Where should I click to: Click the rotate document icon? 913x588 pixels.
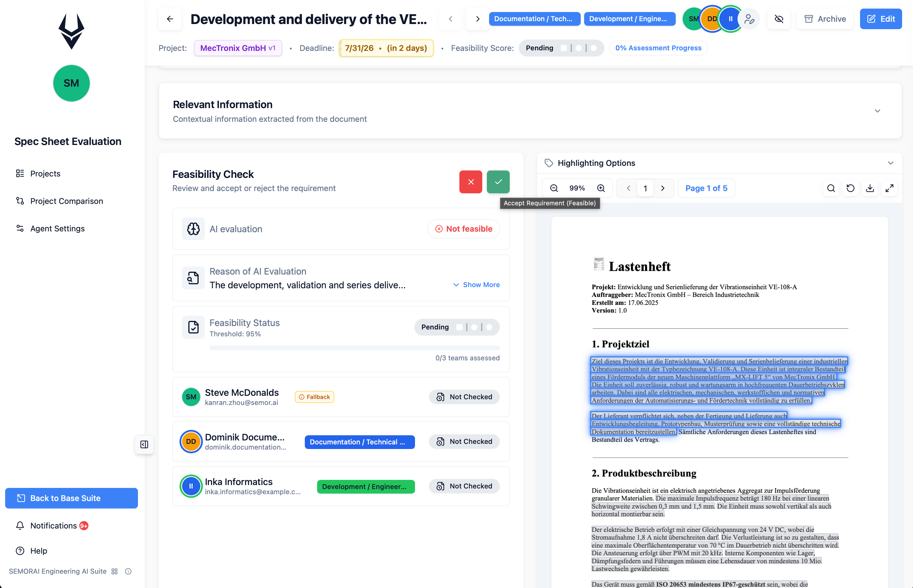(850, 188)
